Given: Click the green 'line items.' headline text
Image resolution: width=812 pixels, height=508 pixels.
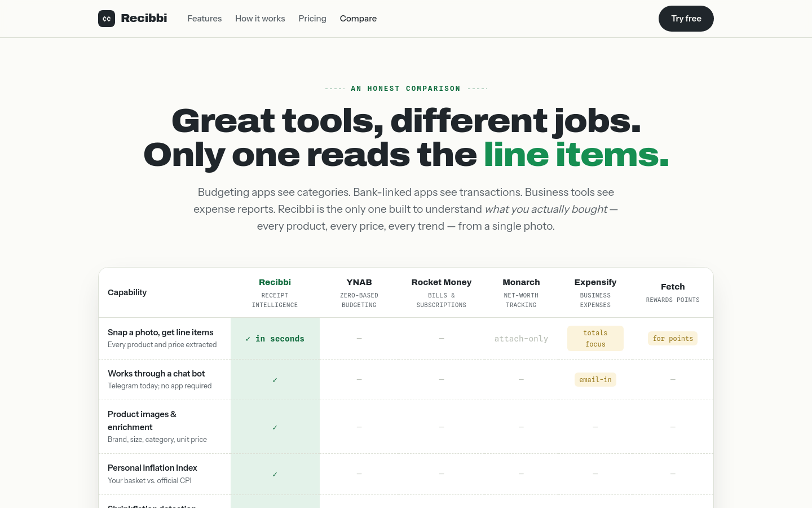Looking at the screenshot, I should pyautogui.click(x=576, y=155).
